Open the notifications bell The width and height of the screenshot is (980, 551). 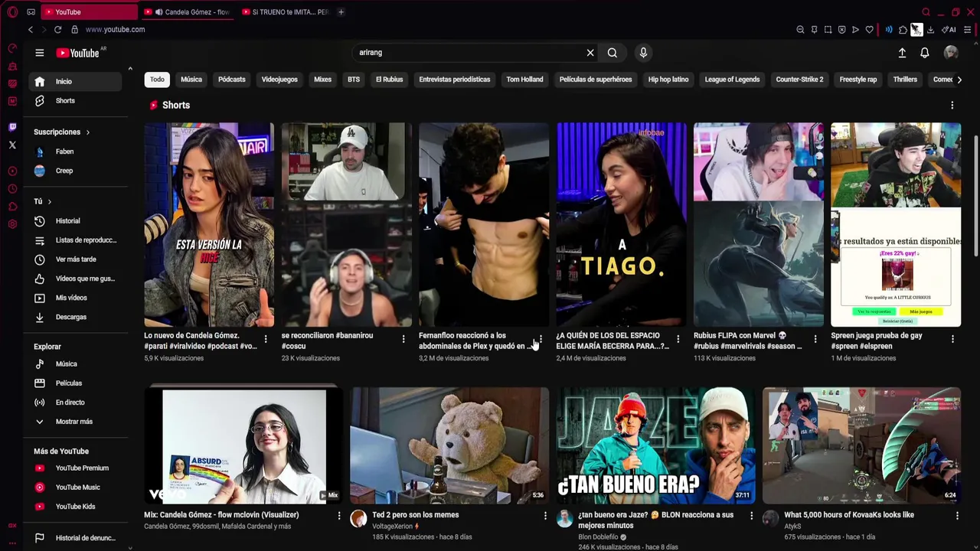tap(925, 53)
